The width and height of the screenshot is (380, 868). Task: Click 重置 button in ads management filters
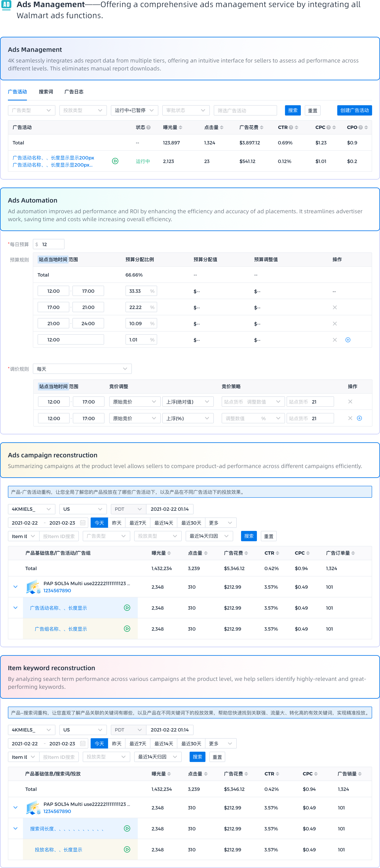(313, 110)
